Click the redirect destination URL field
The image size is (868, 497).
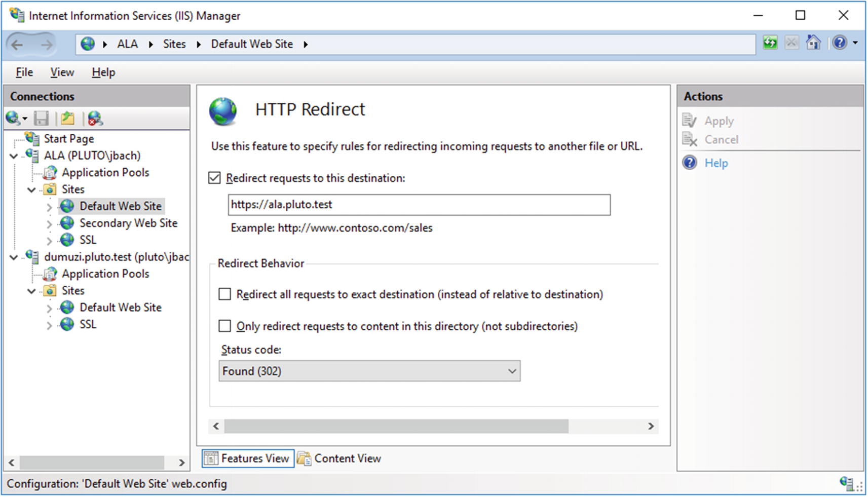click(419, 205)
